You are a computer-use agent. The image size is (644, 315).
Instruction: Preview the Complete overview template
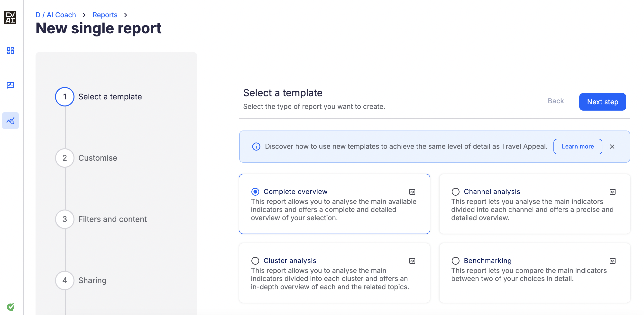(x=412, y=192)
